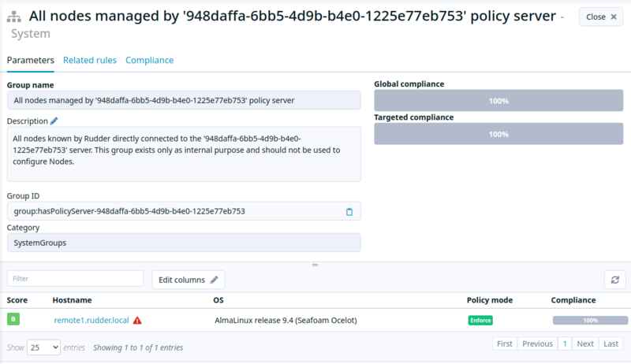This screenshot has width=631, height=364.
Task: Click the description edit pencil icon
Action: click(x=54, y=121)
